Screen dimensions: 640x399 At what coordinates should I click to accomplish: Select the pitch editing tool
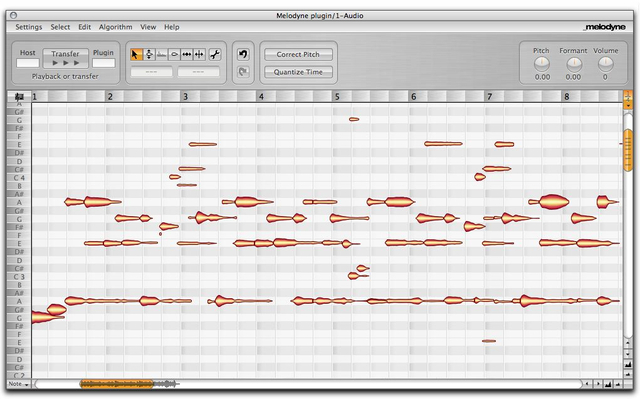tap(149, 54)
